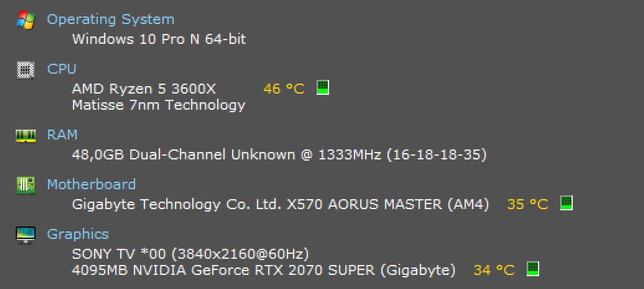Click the Windows flag Operating System icon

pyautogui.click(x=26, y=20)
